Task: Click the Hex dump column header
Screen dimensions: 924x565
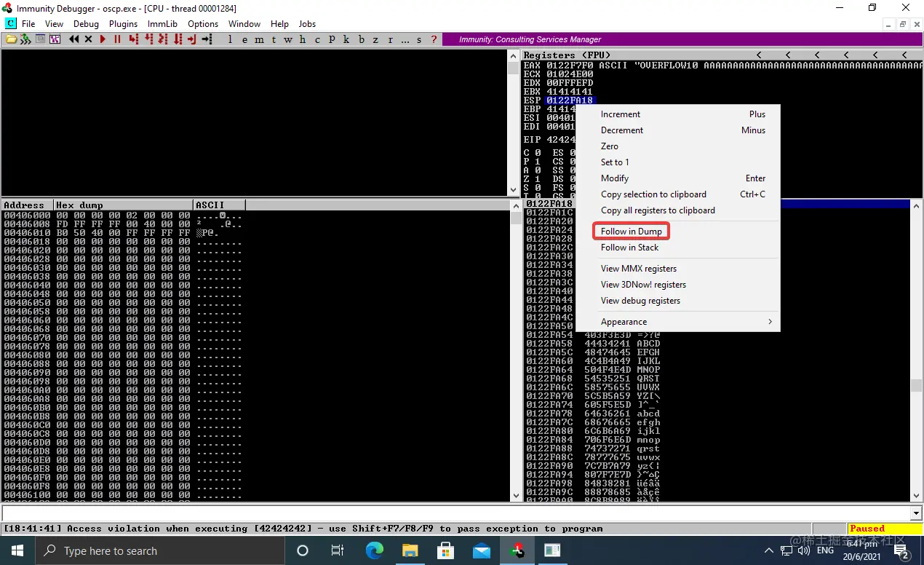Action: tap(124, 205)
